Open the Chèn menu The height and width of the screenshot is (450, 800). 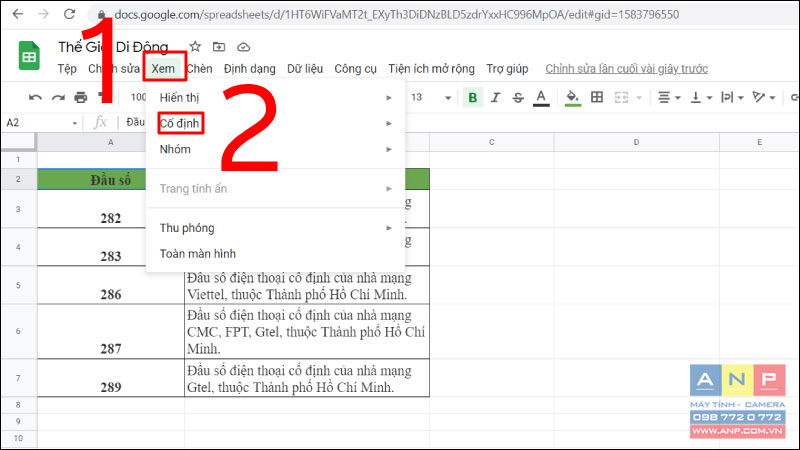point(199,69)
